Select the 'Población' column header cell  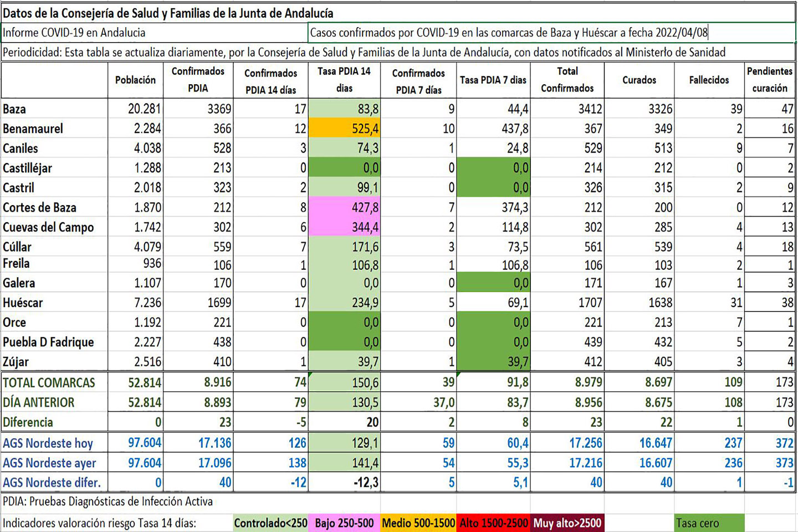[x=135, y=80]
